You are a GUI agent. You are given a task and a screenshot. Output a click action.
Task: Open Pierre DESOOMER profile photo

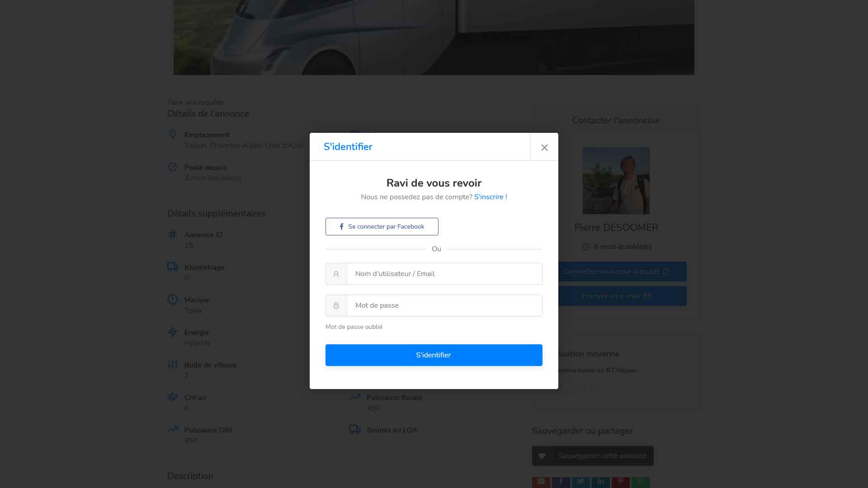coord(616,180)
